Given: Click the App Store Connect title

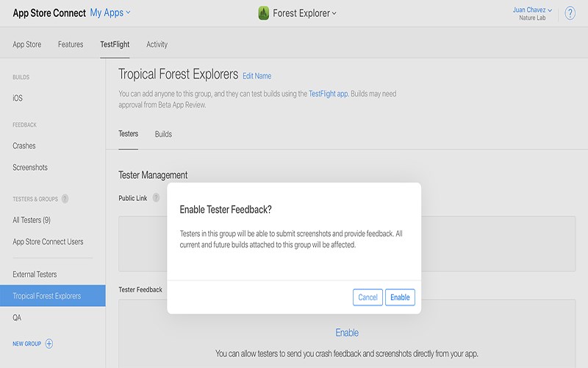Looking at the screenshot, I should pyautogui.click(x=49, y=13).
